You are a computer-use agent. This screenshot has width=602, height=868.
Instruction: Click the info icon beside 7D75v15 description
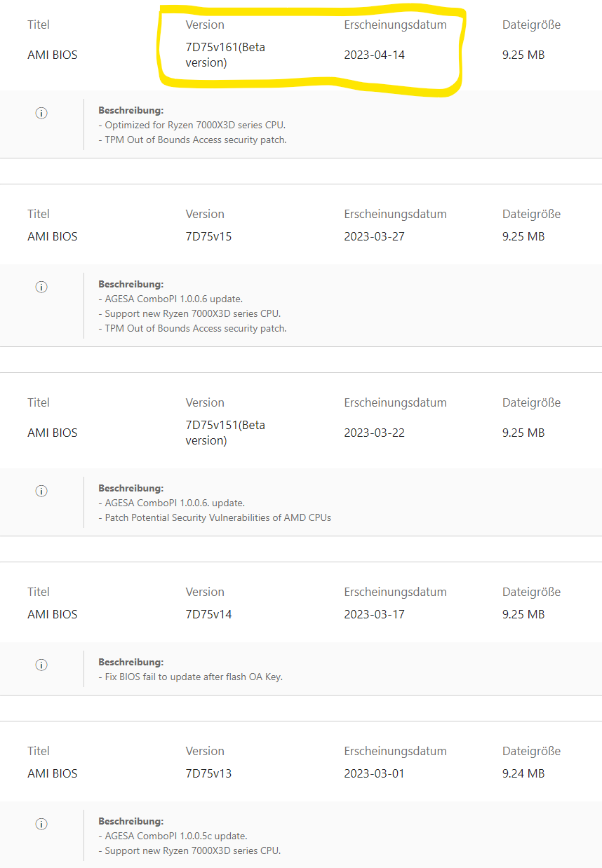pyautogui.click(x=41, y=287)
